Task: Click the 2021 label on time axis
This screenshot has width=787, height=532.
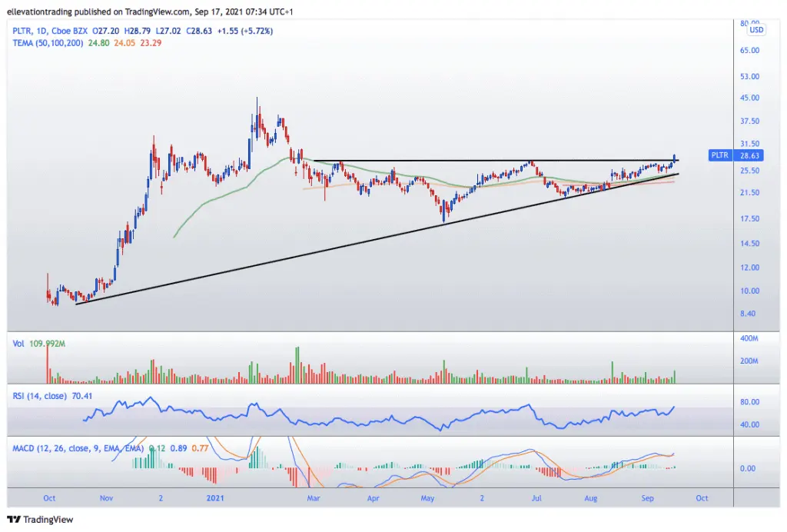Action: coord(215,498)
